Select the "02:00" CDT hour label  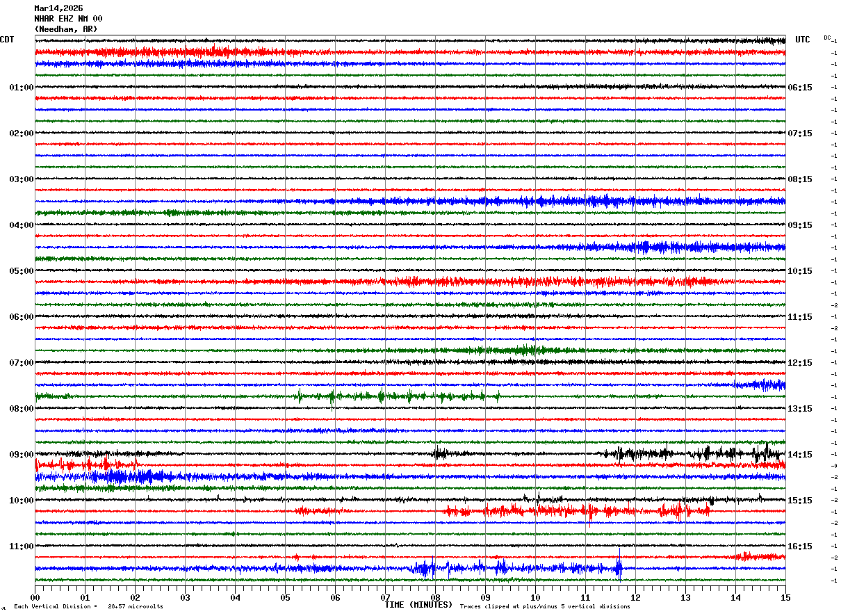point(22,133)
